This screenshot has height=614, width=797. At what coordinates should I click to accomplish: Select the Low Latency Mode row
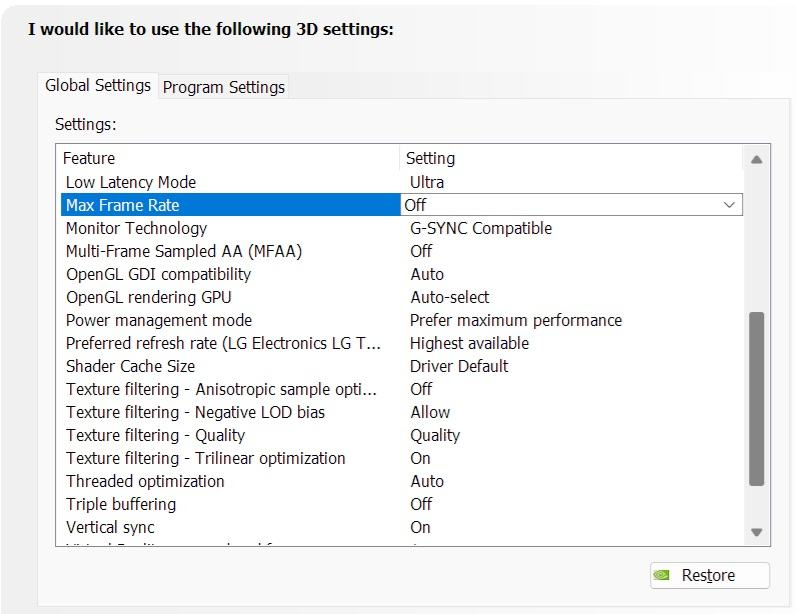pos(131,182)
